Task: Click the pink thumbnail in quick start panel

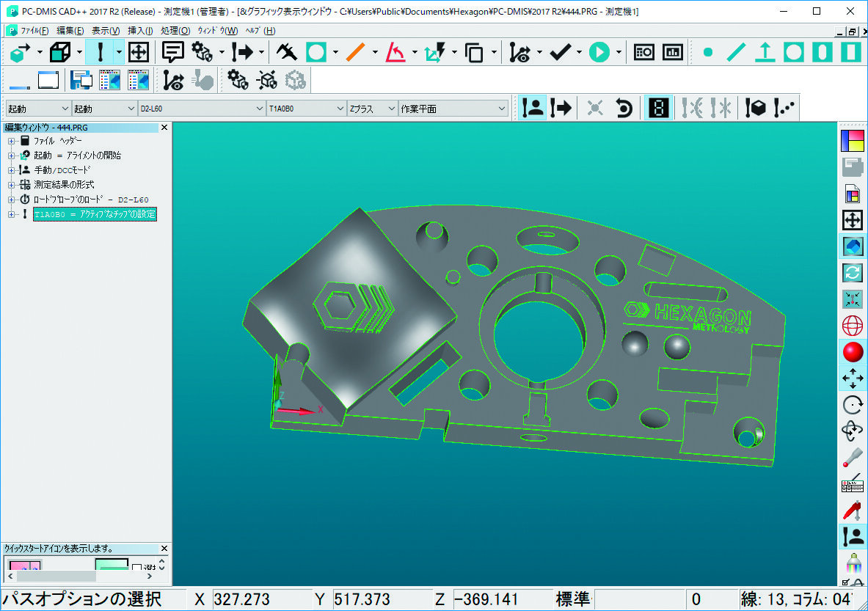Action: (25, 566)
